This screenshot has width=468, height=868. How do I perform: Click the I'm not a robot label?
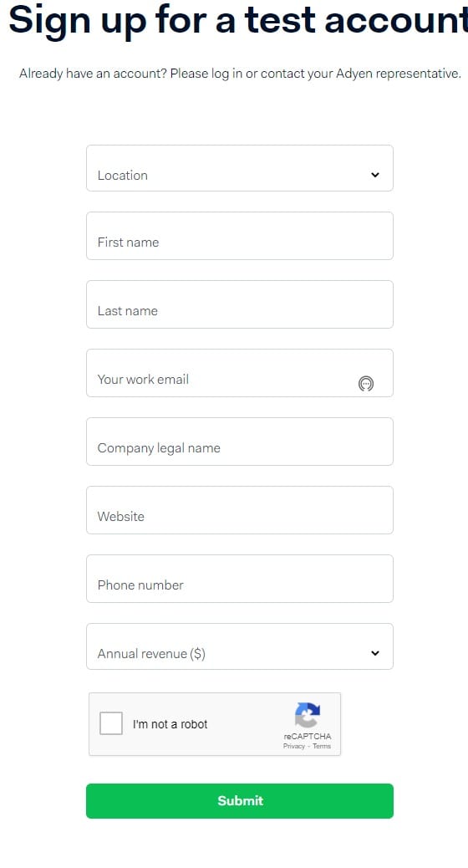[x=170, y=724]
